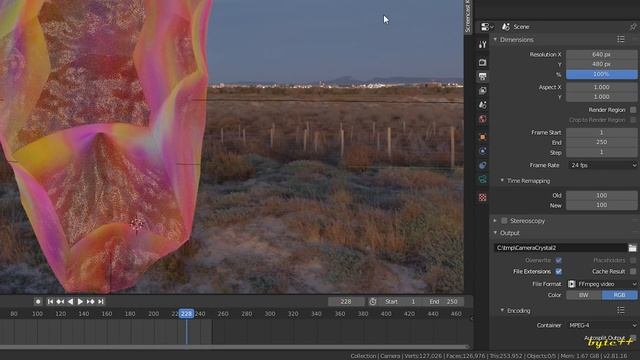Image resolution: width=640 pixels, height=360 pixels.
Task: Enable the Cache Result checkbox
Action: coord(633,271)
